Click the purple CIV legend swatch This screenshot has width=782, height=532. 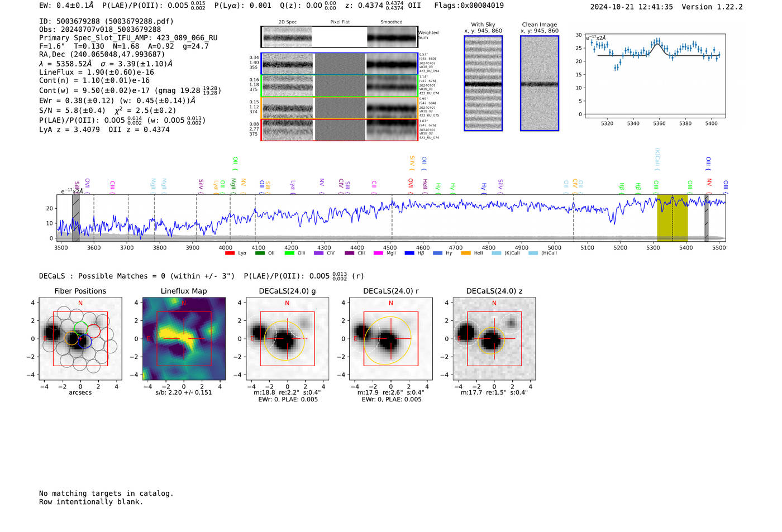[319, 253]
